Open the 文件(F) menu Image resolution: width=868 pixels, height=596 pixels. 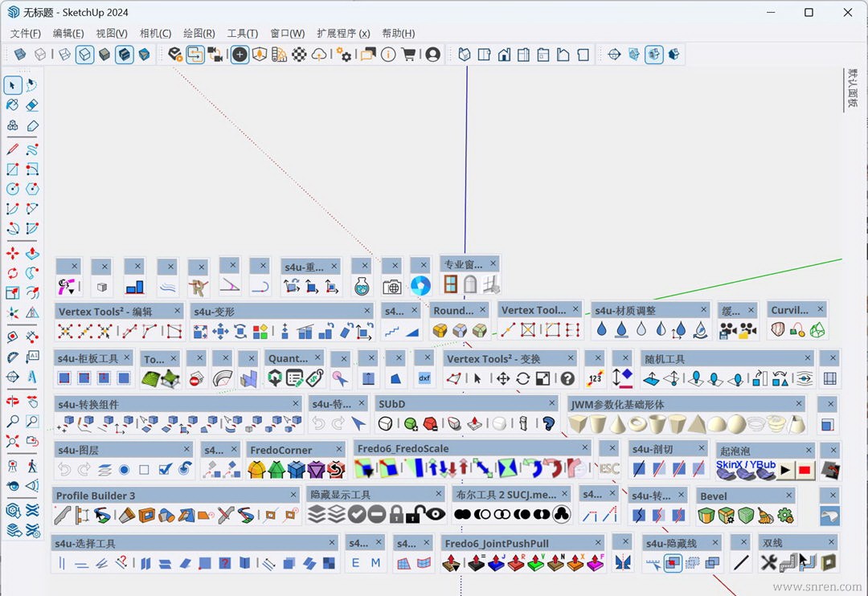coord(26,33)
